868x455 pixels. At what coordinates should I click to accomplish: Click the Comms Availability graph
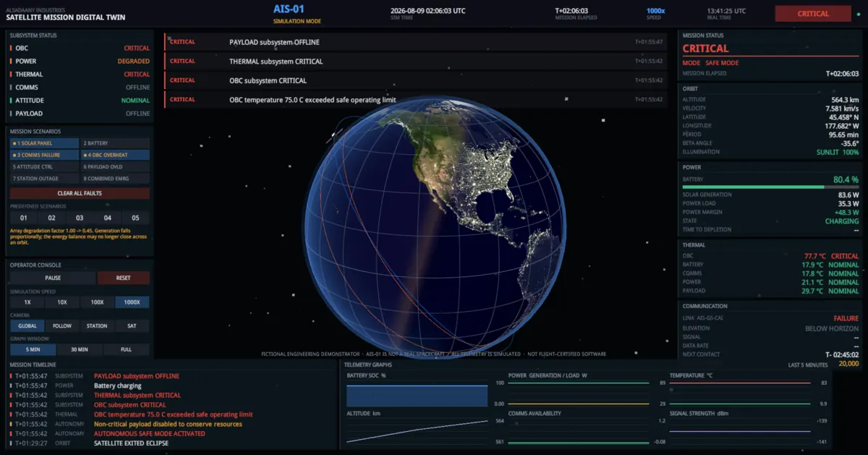pyautogui.click(x=579, y=432)
